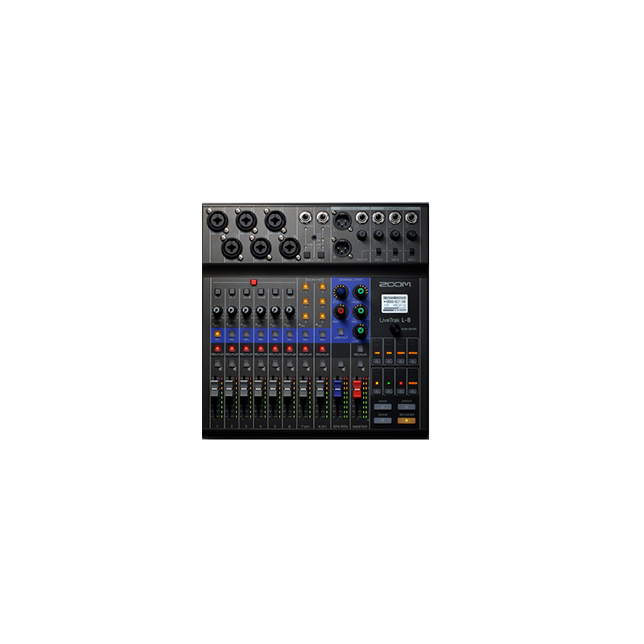Click the green HIGH EQ knob
644x644 pixels.
pos(360,292)
